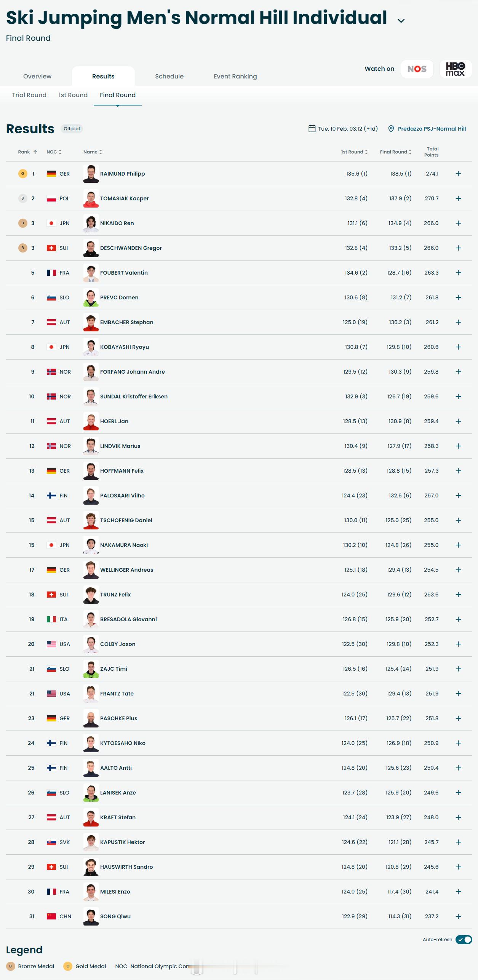Image resolution: width=478 pixels, height=980 pixels.
Task: Open the Trial Round sub-tab
Action: [x=29, y=95]
